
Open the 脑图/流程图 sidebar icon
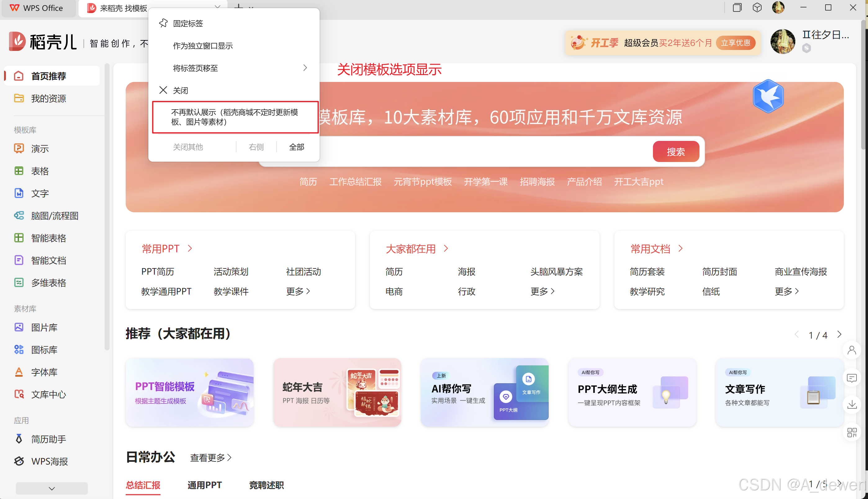[19, 216]
